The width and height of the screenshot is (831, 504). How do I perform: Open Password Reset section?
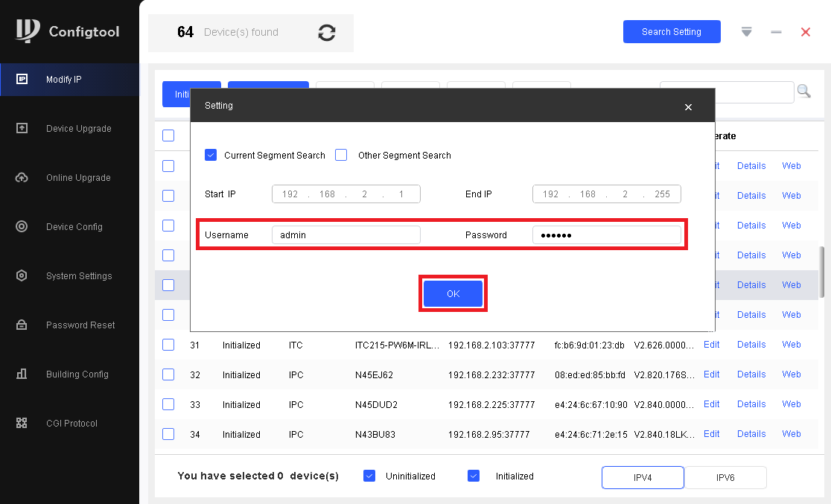click(80, 325)
